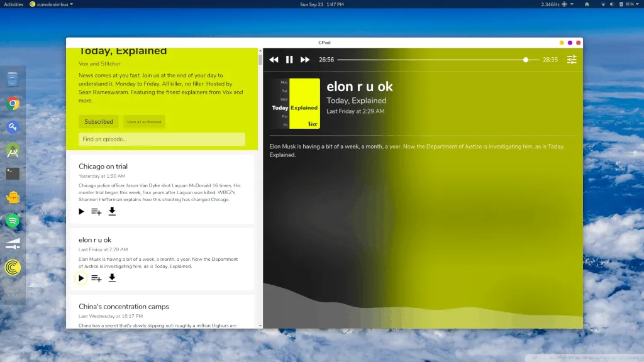Screen dimensions: 644x362
Task: Download the 'Chicago on trial' episode
Action: point(112,212)
